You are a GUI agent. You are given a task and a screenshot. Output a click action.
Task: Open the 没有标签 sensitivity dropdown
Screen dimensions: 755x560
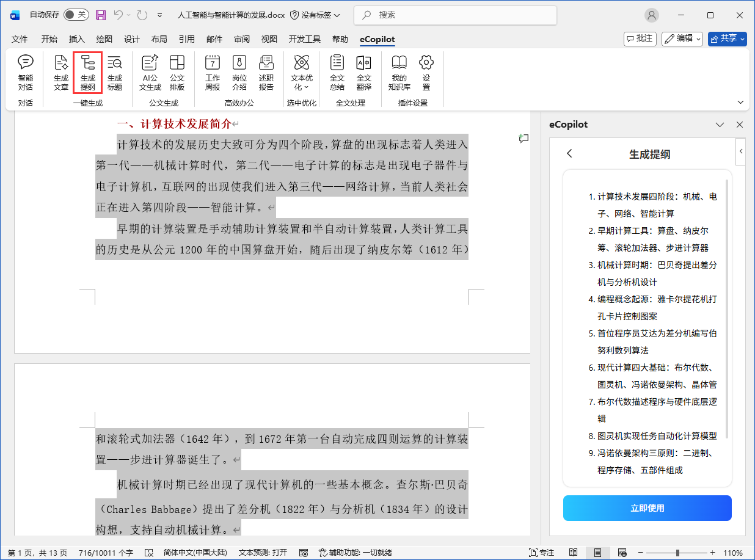[315, 15]
